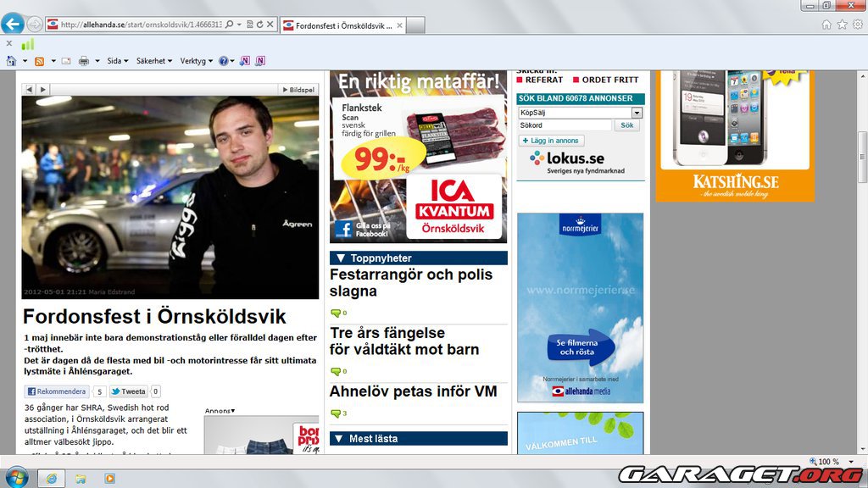Screen dimensions: 868x488
Task: Close the toolbar with the small X
Action: point(8,43)
